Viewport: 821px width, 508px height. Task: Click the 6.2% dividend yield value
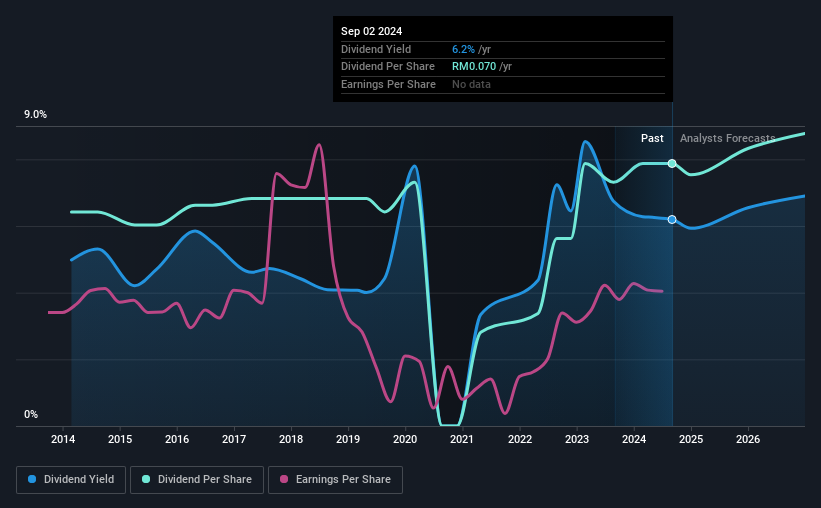pyautogui.click(x=463, y=49)
